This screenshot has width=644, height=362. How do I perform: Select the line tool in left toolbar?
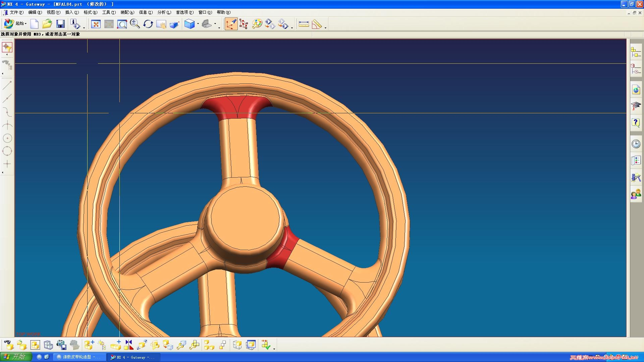pyautogui.click(x=7, y=85)
